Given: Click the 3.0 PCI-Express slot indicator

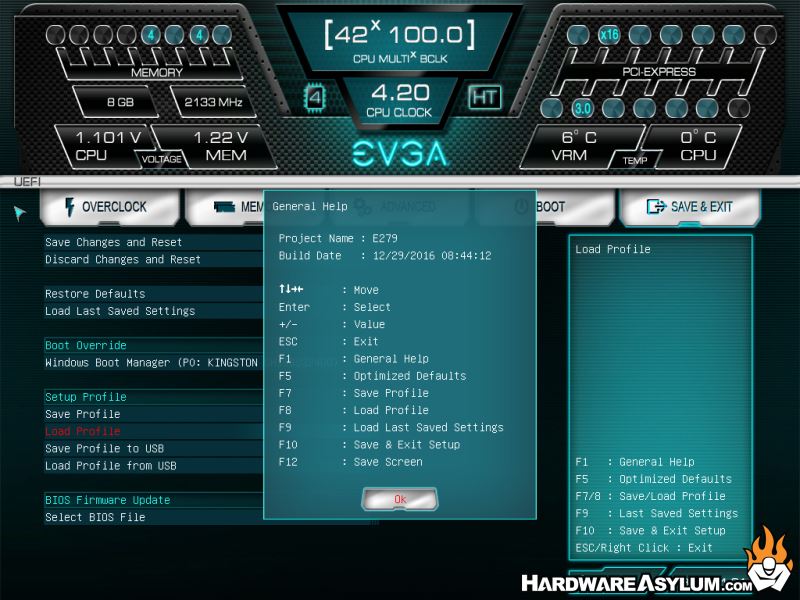Looking at the screenshot, I should (582, 108).
